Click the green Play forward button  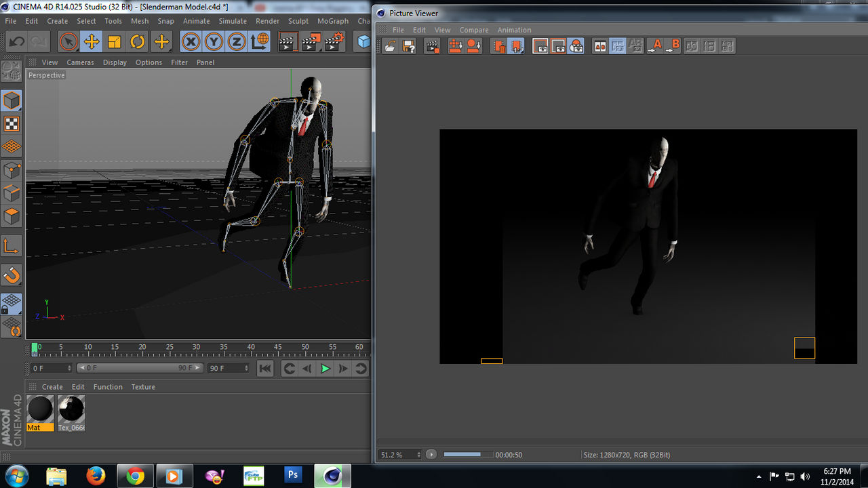[325, 369]
